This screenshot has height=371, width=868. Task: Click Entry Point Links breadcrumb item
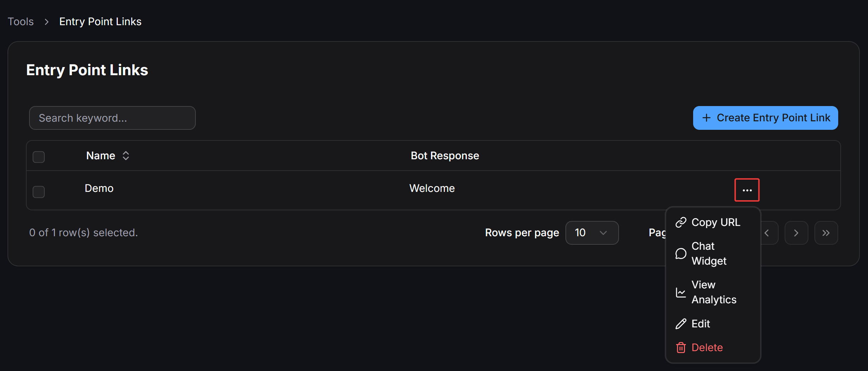pos(100,22)
